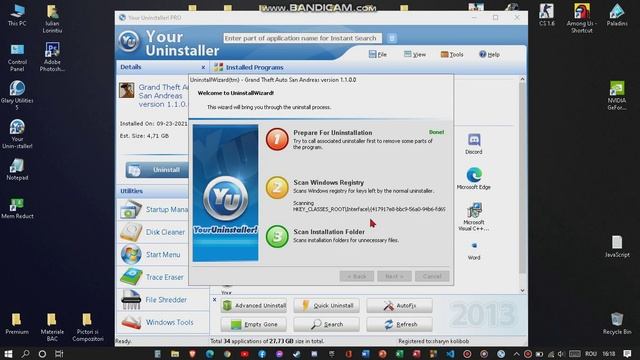The height and width of the screenshot is (360, 640).
Task: Open Notepad desktop shortcut
Action: point(17,170)
